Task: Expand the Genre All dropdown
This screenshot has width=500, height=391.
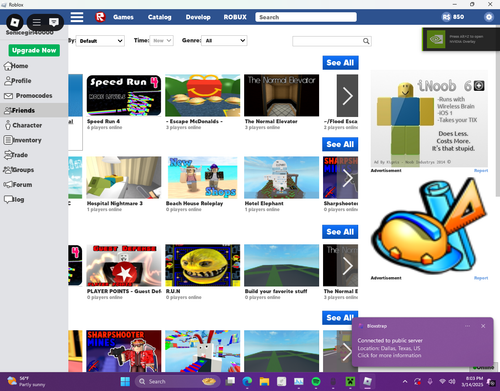Action: [224, 41]
